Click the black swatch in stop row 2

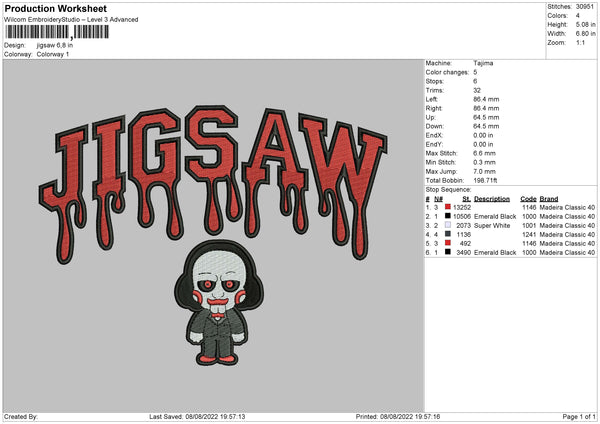448,216
